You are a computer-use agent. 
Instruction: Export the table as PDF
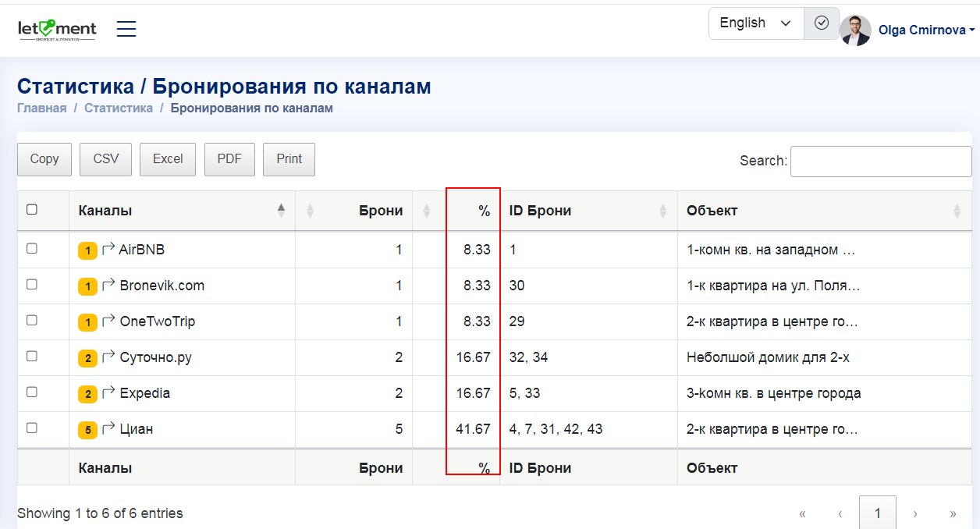229,159
